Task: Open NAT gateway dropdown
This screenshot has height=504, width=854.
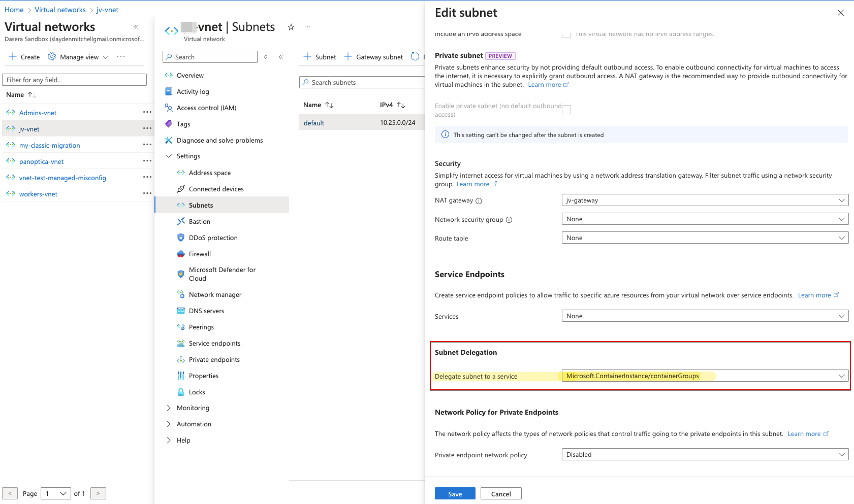Action: click(x=705, y=200)
